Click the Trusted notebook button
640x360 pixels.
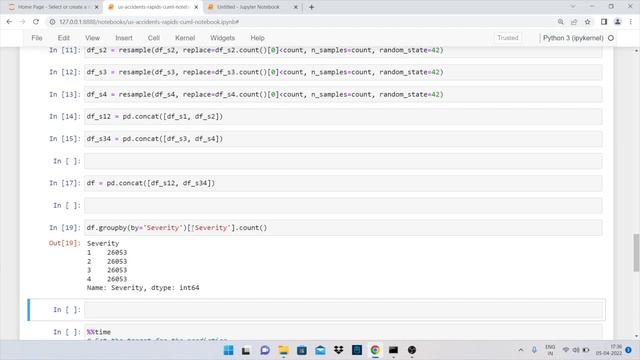tap(508, 38)
